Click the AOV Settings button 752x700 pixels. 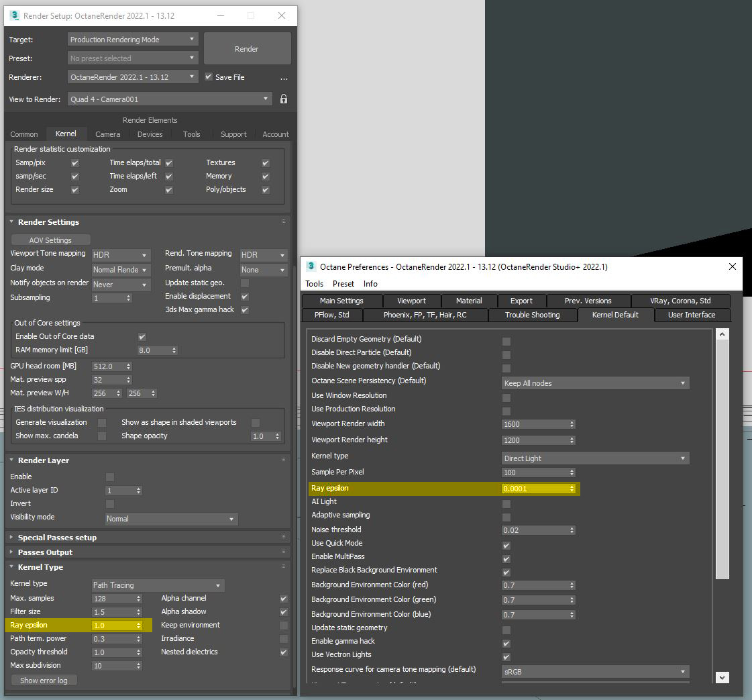50,240
